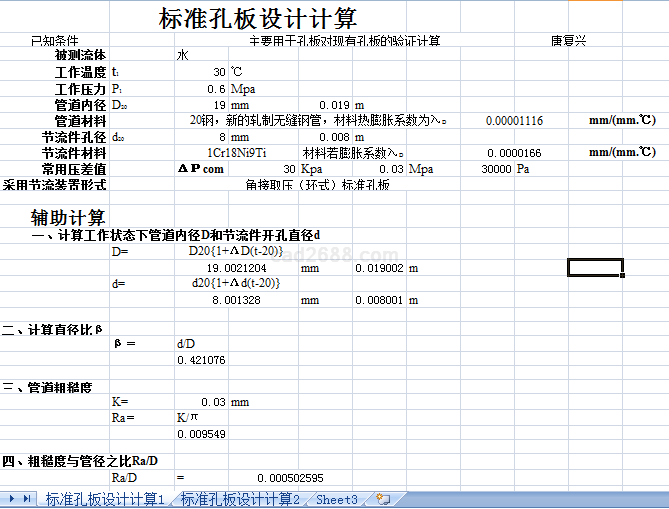This screenshot has width=669, height=509.
Task: Click the insert new worksheet icon
Action: point(383,498)
